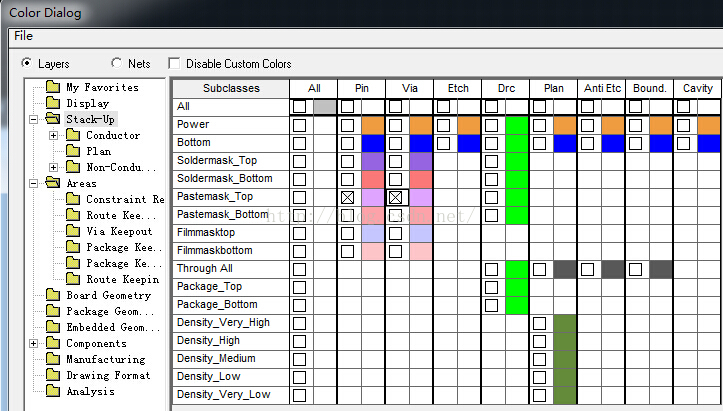
Task: Click the Analysis folder icon
Action: pos(52,392)
